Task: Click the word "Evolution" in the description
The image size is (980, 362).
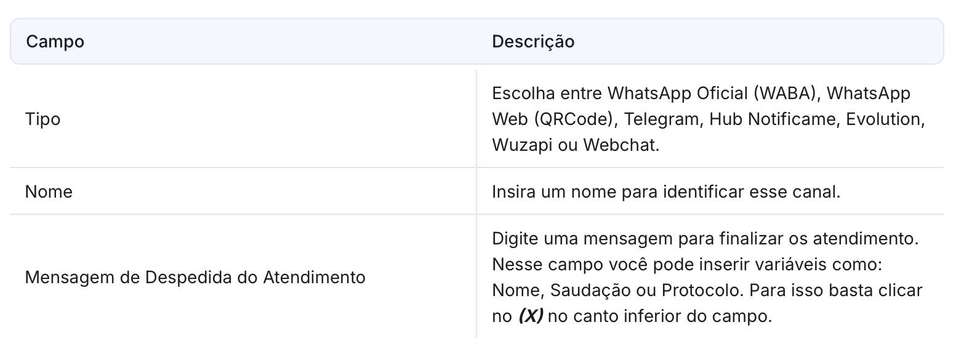Action: [884, 119]
